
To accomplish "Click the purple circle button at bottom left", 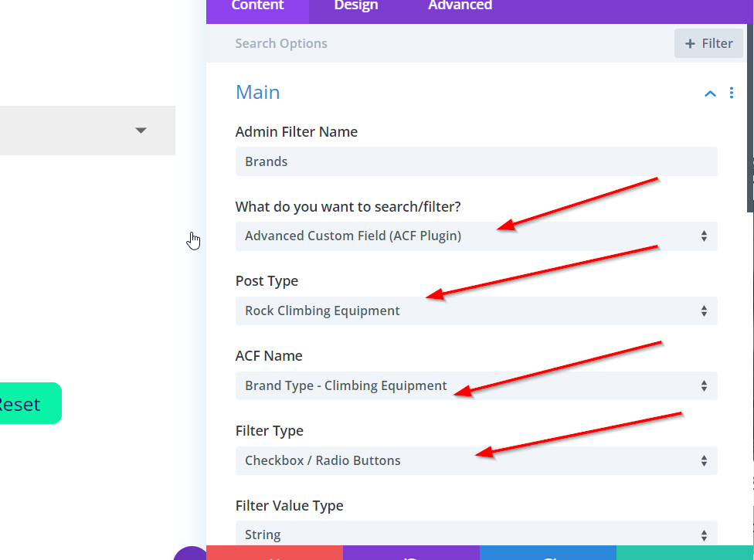I will coord(190,553).
